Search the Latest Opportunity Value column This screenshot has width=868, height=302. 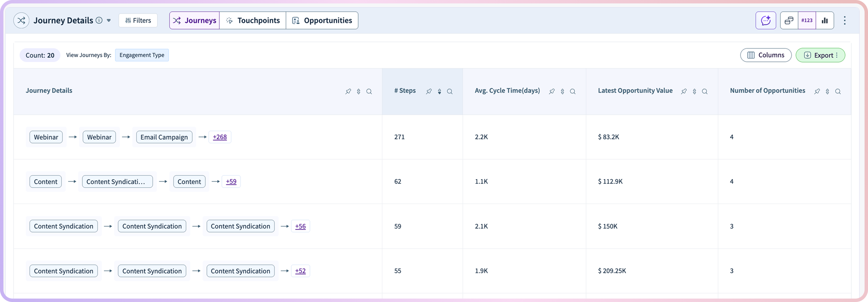point(705,91)
